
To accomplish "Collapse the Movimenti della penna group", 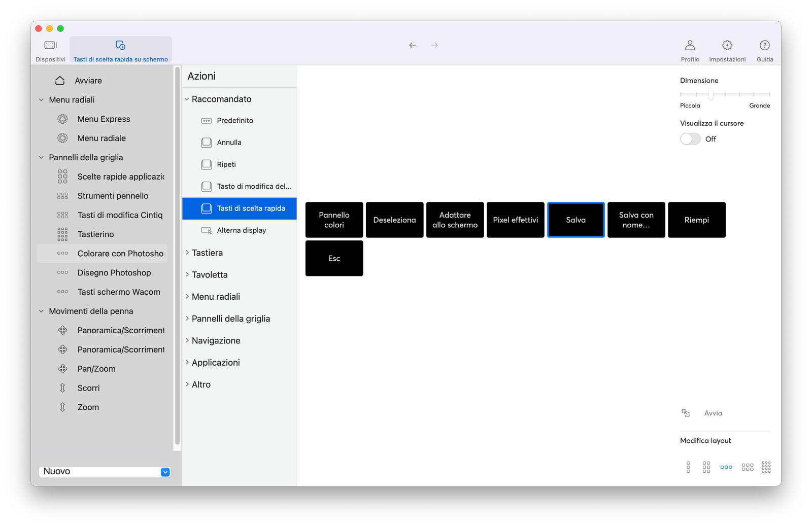I will pos(42,311).
